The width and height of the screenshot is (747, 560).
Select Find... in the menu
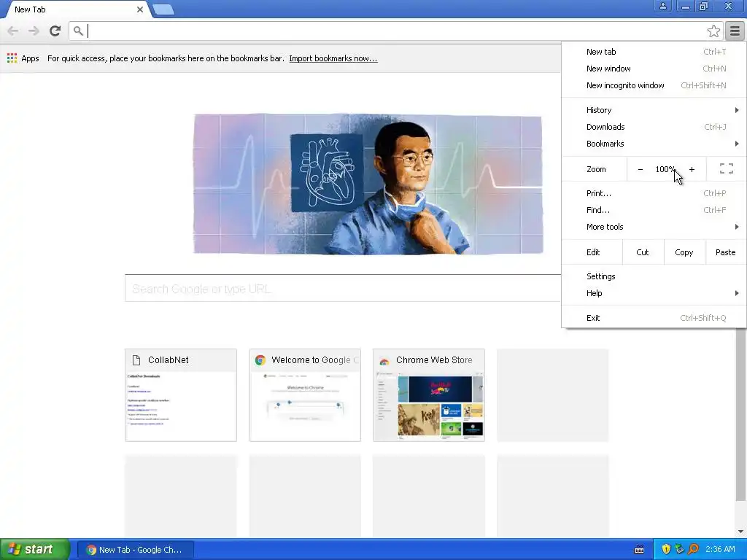(654, 210)
